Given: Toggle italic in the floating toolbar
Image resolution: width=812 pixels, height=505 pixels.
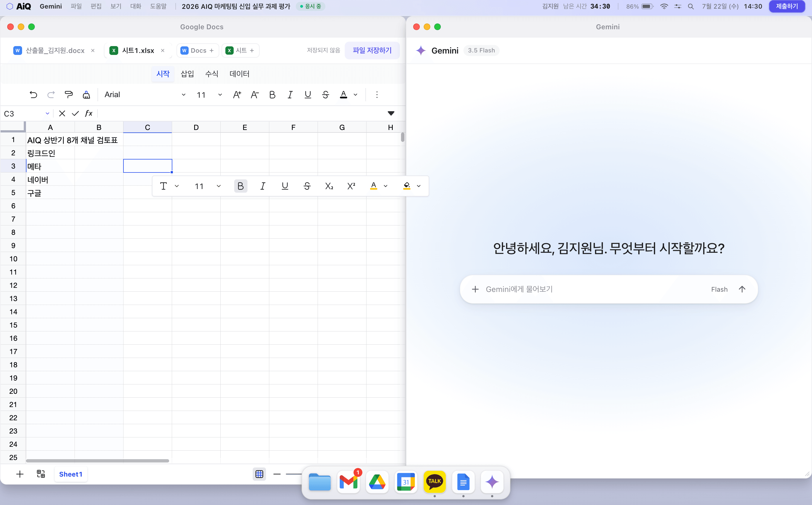Looking at the screenshot, I should [x=263, y=186].
